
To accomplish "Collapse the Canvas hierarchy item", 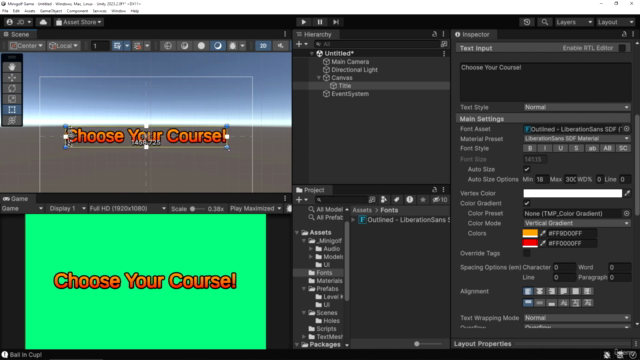I will point(319,78).
